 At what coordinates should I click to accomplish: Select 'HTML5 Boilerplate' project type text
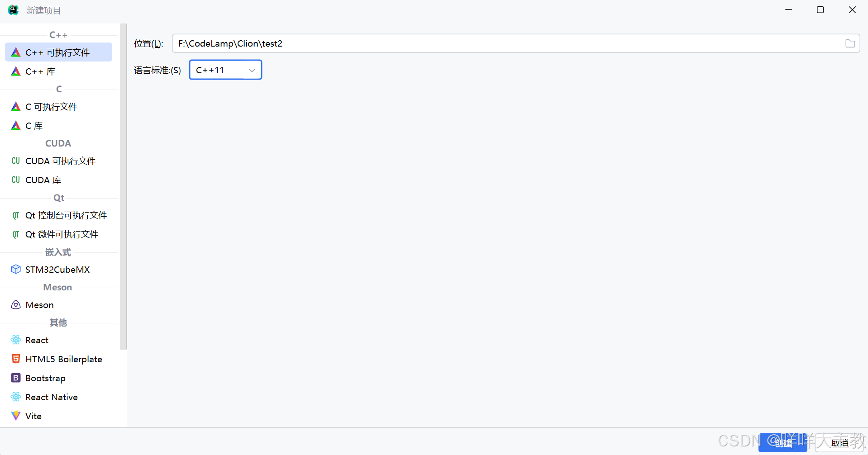tap(64, 359)
